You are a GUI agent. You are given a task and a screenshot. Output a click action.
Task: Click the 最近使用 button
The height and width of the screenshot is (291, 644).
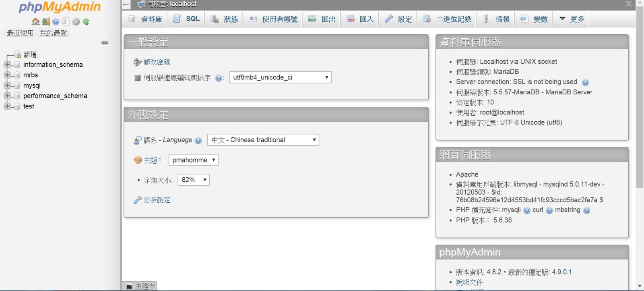(x=20, y=33)
